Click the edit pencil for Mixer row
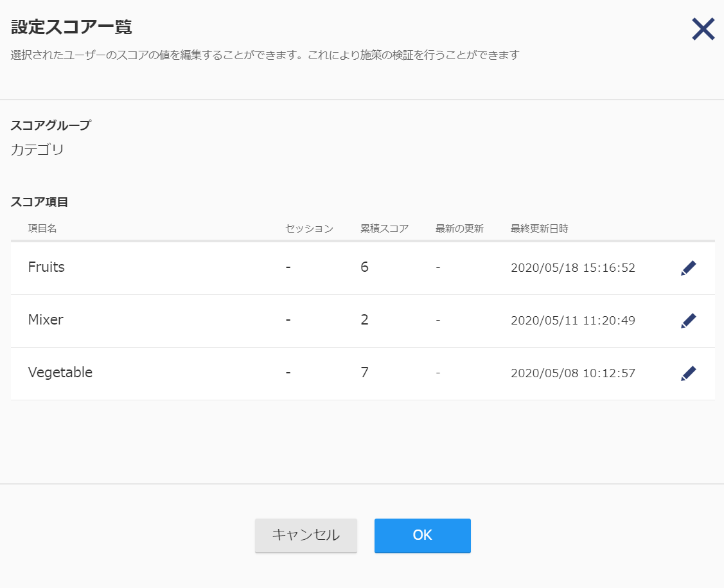724x588 pixels. point(688,321)
